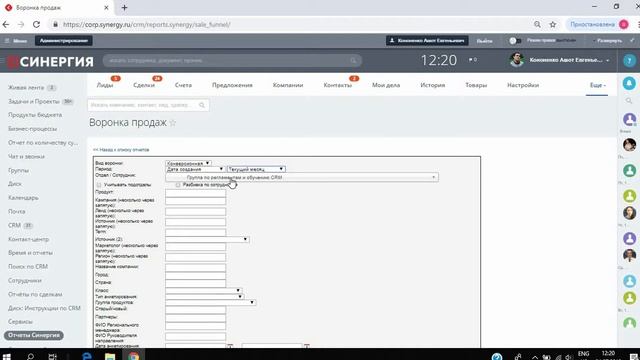Favorite the Воронка продаж page with the star

[x=173, y=123]
